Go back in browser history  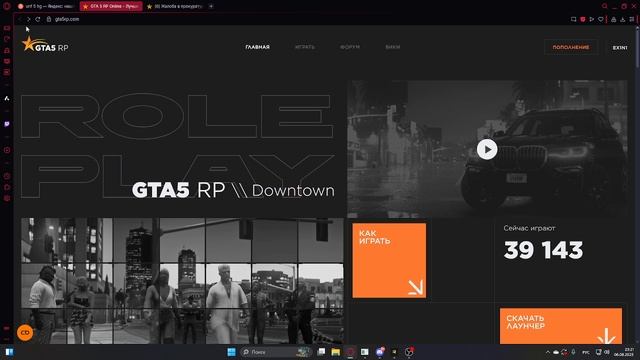coord(19,19)
